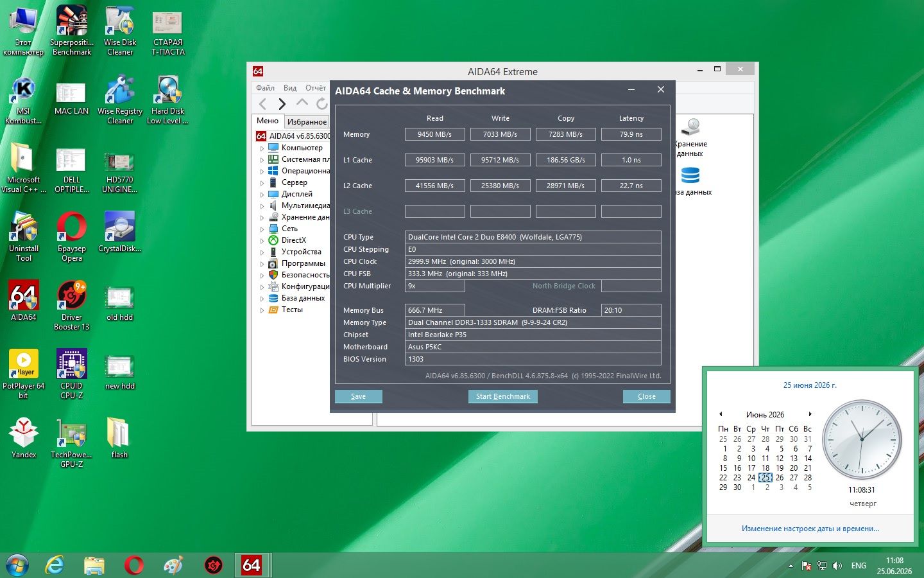Open the CPUID CPU-Z desktop shortcut
Screen dimensions: 924x578
tap(71, 374)
